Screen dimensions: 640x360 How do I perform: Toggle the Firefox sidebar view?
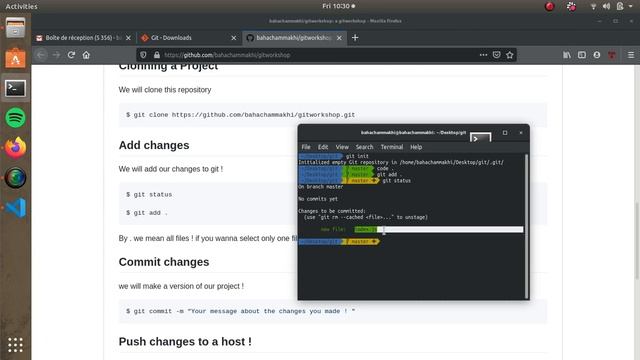click(582, 55)
